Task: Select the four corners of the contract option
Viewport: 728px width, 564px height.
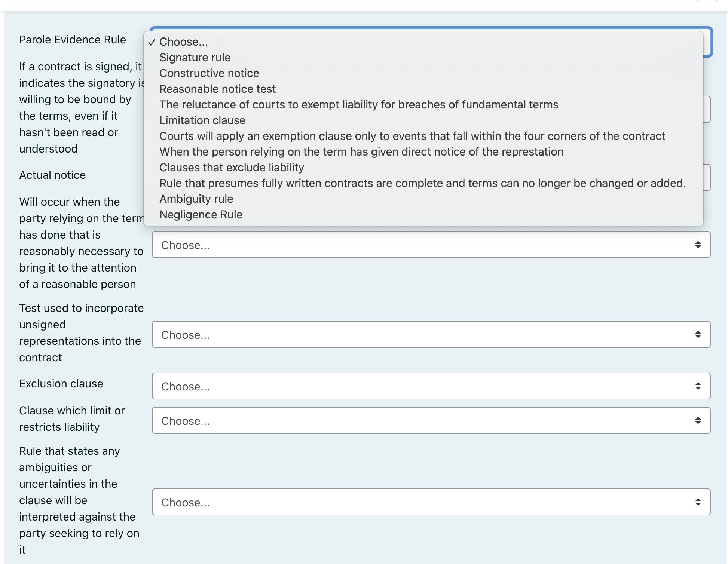Action: pyautogui.click(x=412, y=136)
